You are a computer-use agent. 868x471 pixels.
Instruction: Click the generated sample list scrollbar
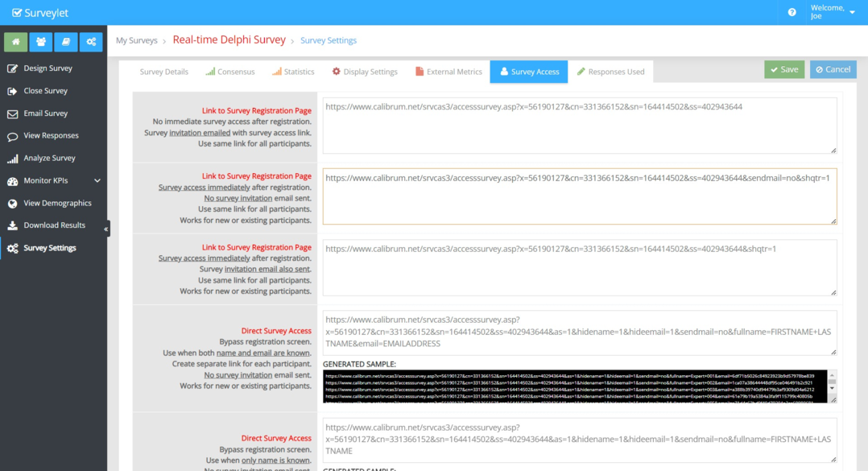coord(833,386)
